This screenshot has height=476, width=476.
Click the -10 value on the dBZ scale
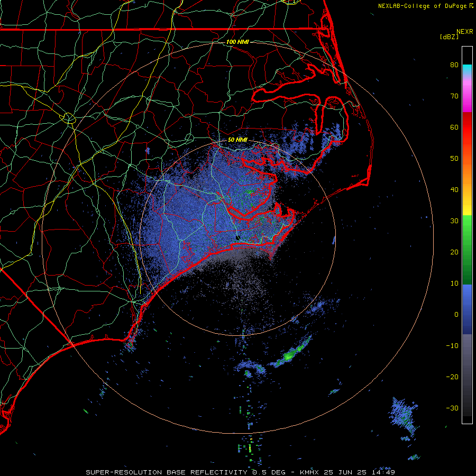pyautogui.click(x=452, y=346)
